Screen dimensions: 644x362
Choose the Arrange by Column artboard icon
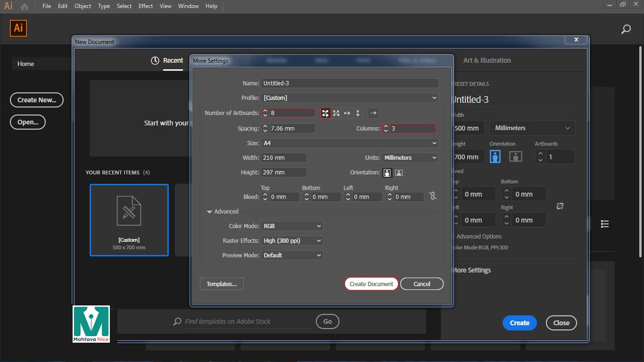tap(358, 113)
